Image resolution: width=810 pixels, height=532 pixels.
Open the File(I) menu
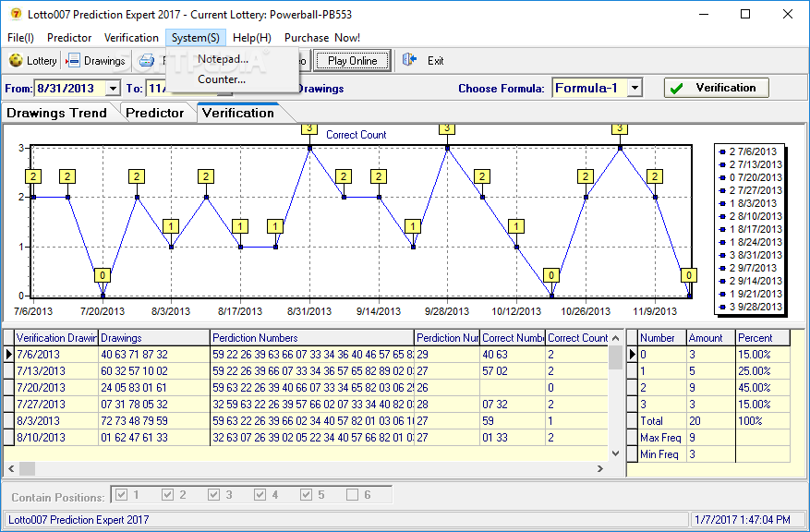tap(20, 38)
